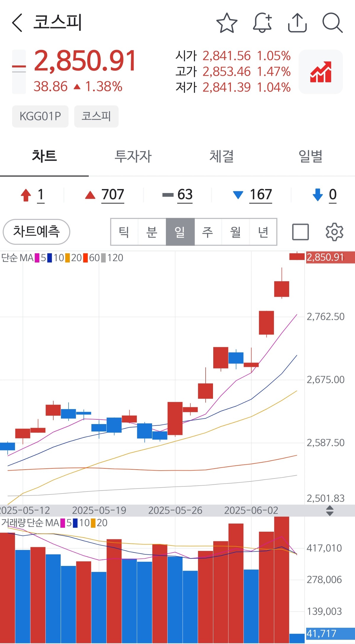The image size is (355, 644).
Task: Open the 일별 tab
Action: [310, 156]
